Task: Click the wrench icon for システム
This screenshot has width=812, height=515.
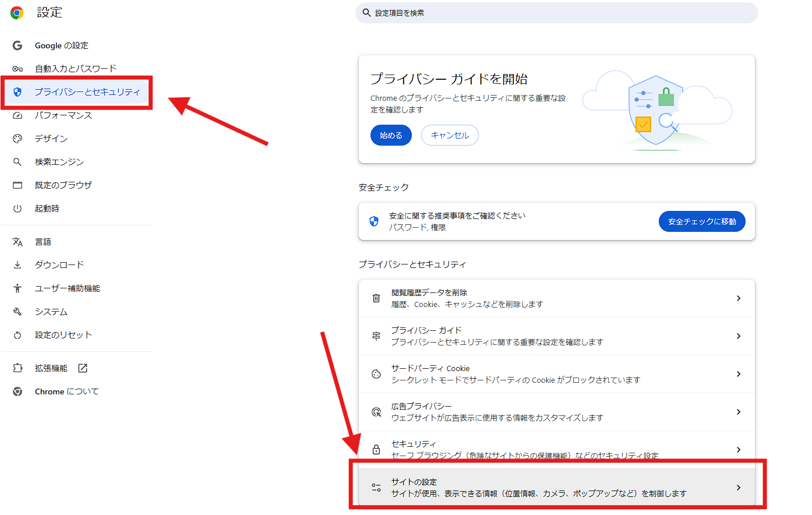Action: [x=17, y=312]
